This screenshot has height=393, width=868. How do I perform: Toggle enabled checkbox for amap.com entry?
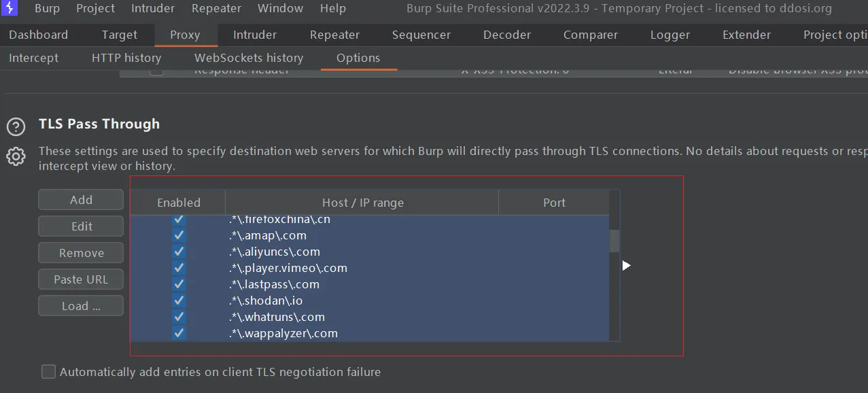point(179,235)
